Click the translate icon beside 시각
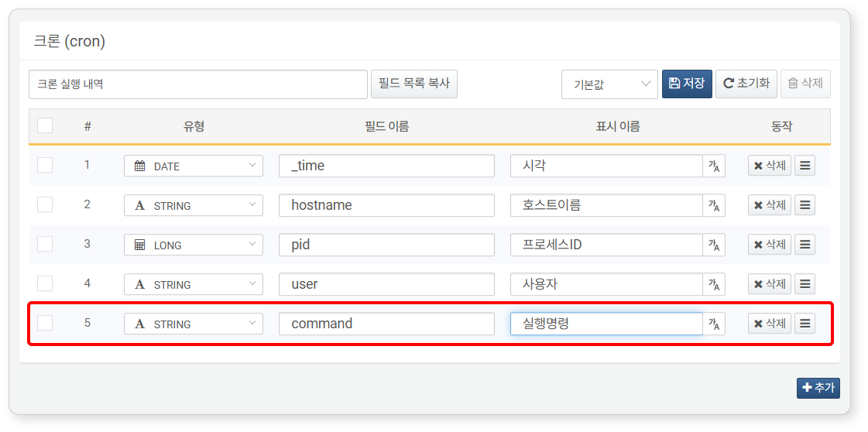 [714, 166]
